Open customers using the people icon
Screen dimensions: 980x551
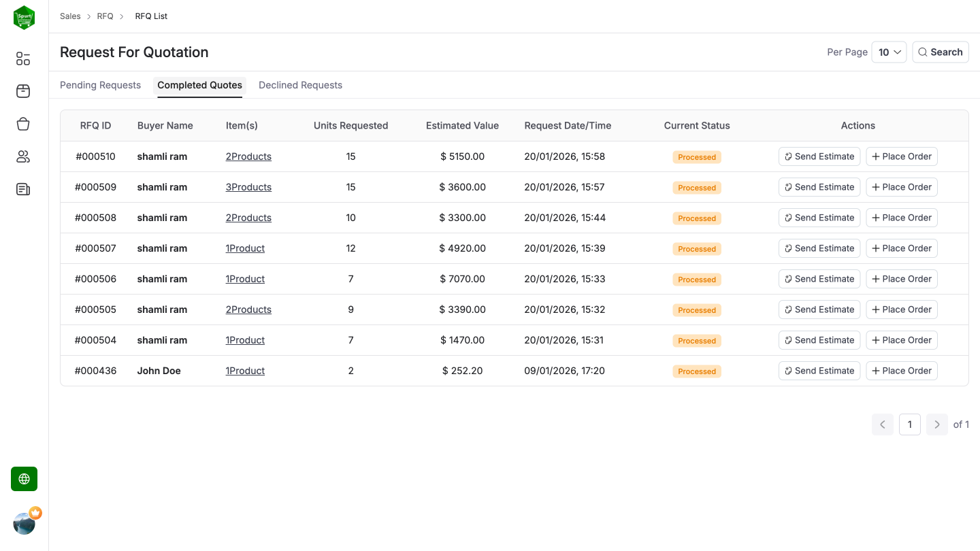tap(22, 156)
